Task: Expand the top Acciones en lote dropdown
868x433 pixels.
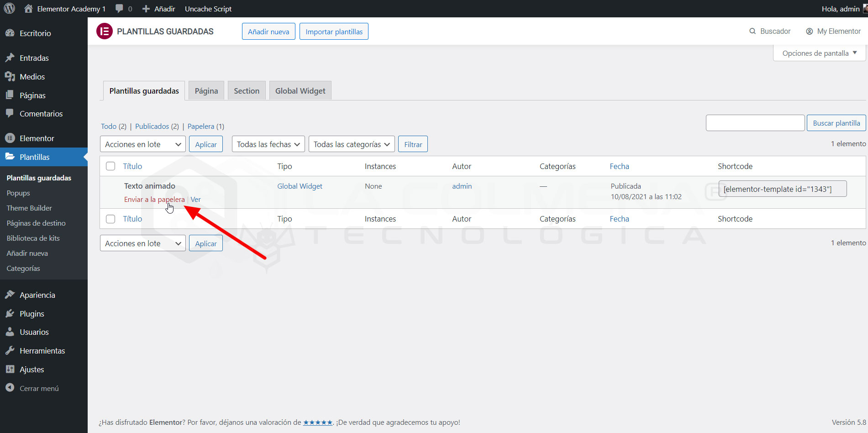Action: coord(142,144)
